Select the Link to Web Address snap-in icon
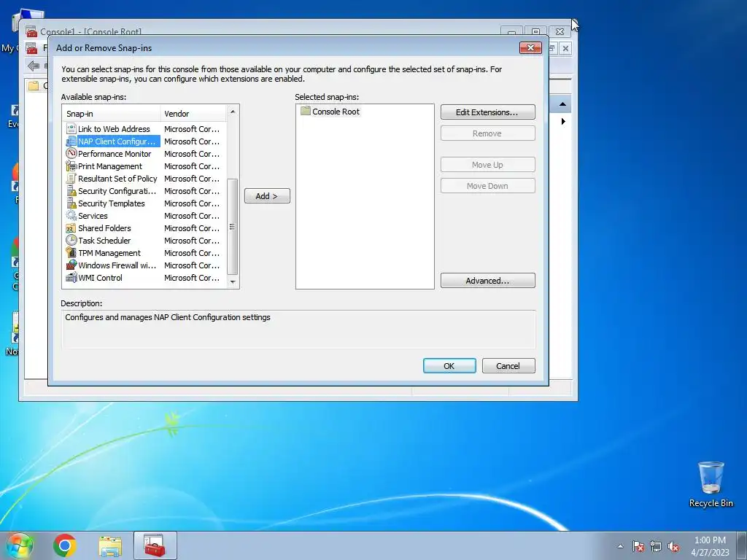 [x=71, y=129]
